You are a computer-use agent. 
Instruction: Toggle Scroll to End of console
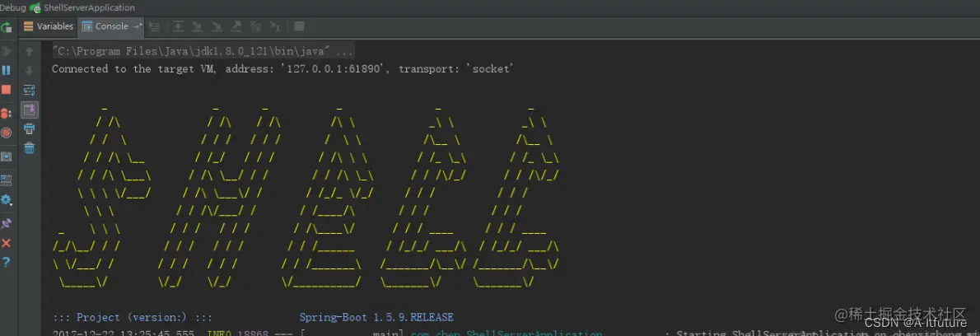[30, 110]
